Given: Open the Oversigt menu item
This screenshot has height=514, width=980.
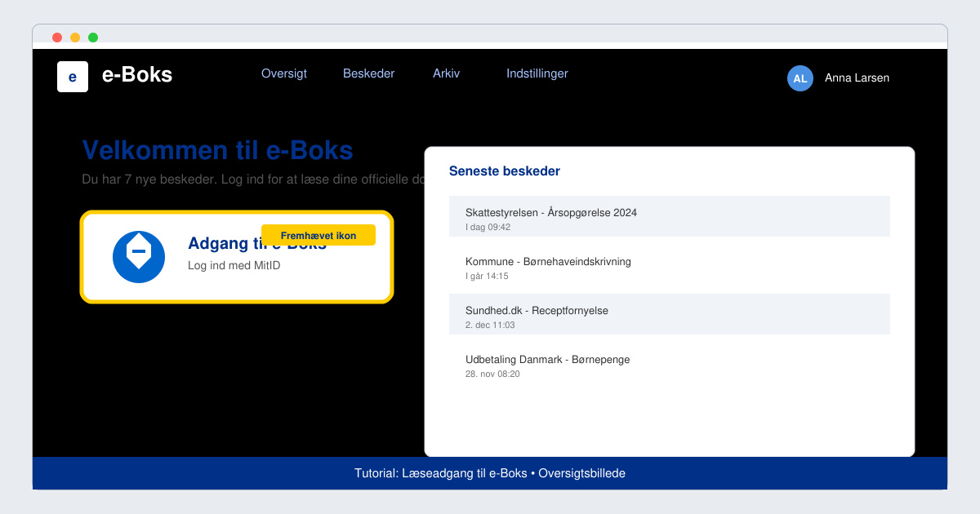Looking at the screenshot, I should tap(284, 73).
